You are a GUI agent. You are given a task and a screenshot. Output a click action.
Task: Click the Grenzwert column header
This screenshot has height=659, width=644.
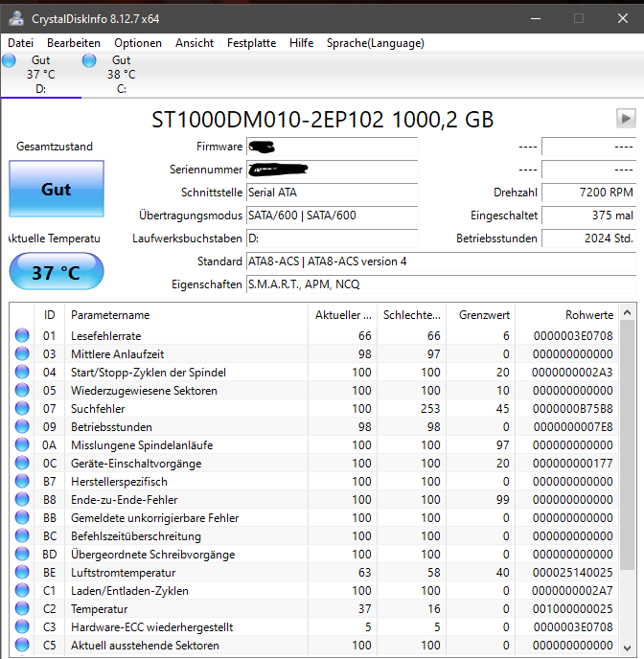[481, 315]
